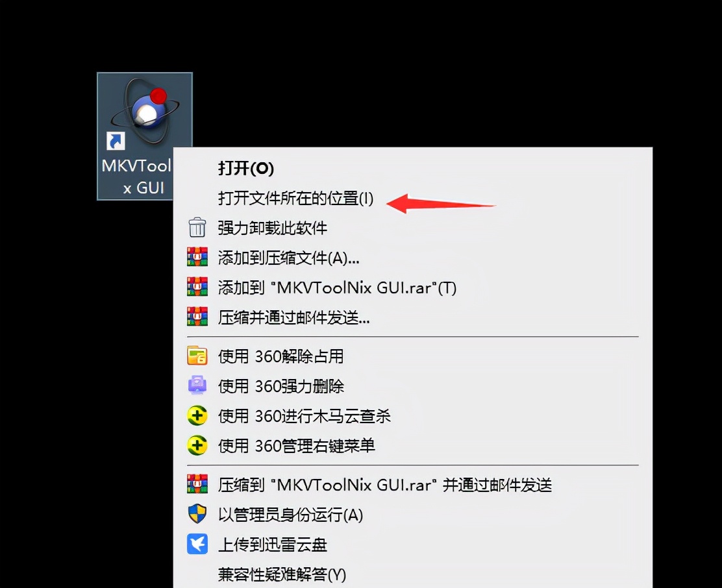This screenshot has width=722, height=588.
Task: Select the MKVToolNix GUI desktop shortcut icon
Action: tap(145, 136)
